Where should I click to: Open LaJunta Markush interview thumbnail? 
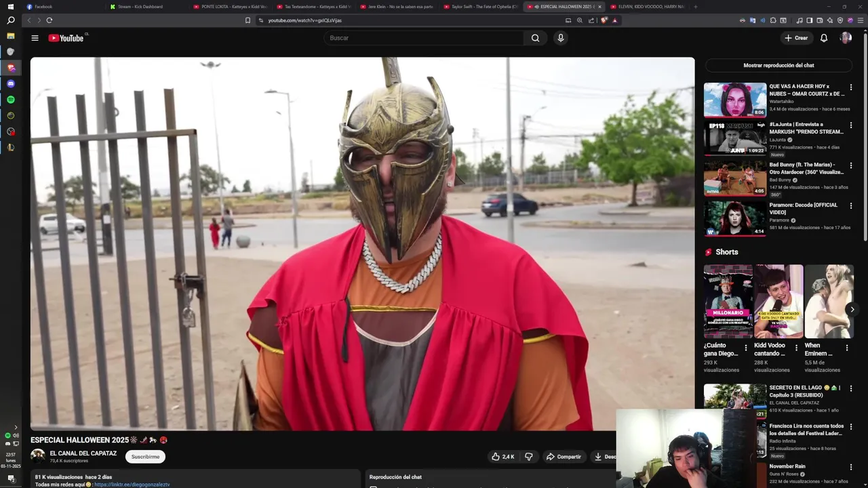[735, 139]
